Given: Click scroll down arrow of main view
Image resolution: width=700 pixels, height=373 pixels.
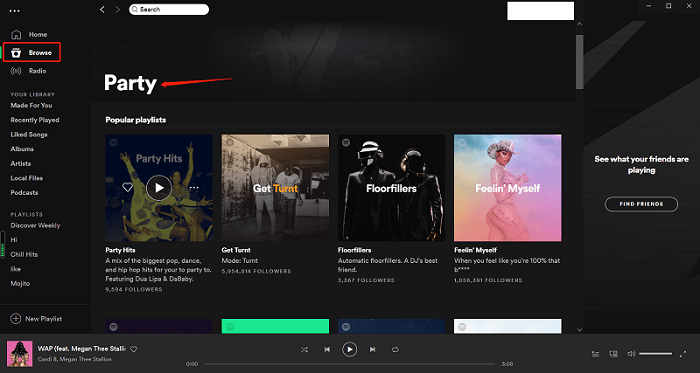Looking at the screenshot, I should coord(579,330).
